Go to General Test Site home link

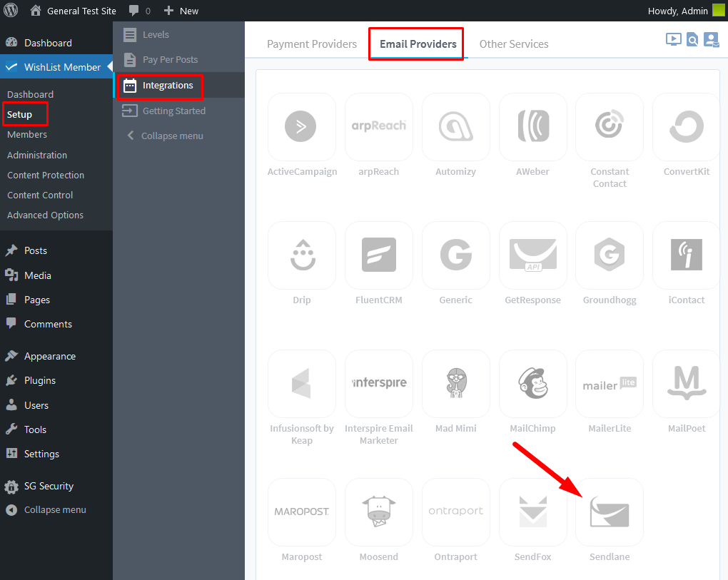tap(74, 11)
